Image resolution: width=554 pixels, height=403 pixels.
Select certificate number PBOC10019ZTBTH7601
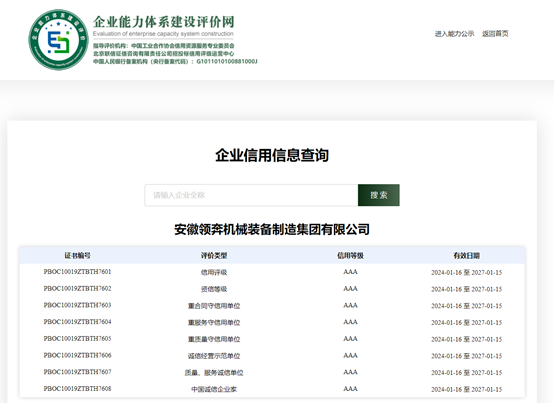77,272
